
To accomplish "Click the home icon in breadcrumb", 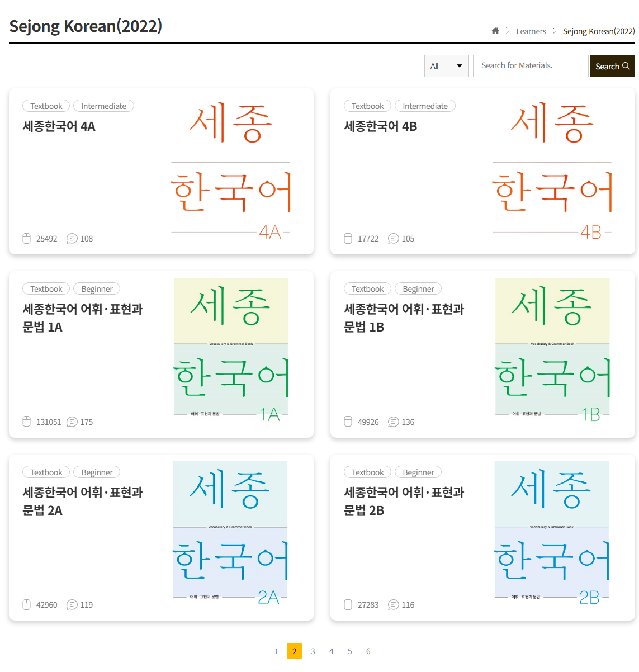I will pyautogui.click(x=495, y=31).
